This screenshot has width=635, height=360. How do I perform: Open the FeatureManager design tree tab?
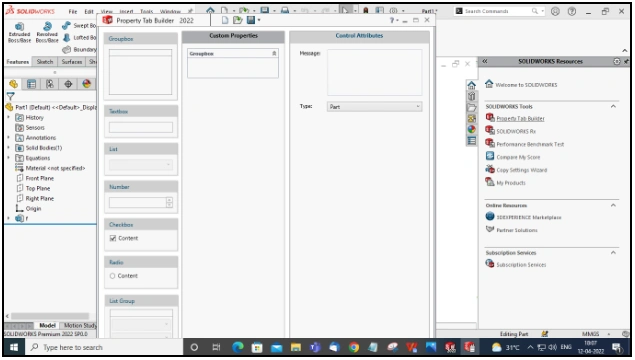[x=13, y=84]
